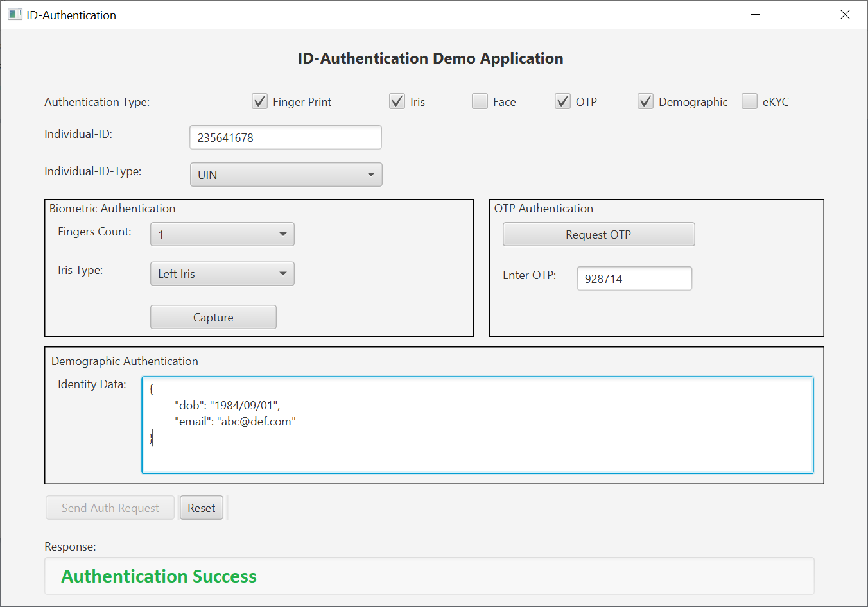Click the Demographic Authentication section label
Image resolution: width=868 pixels, height=607 pixels.
125,361
